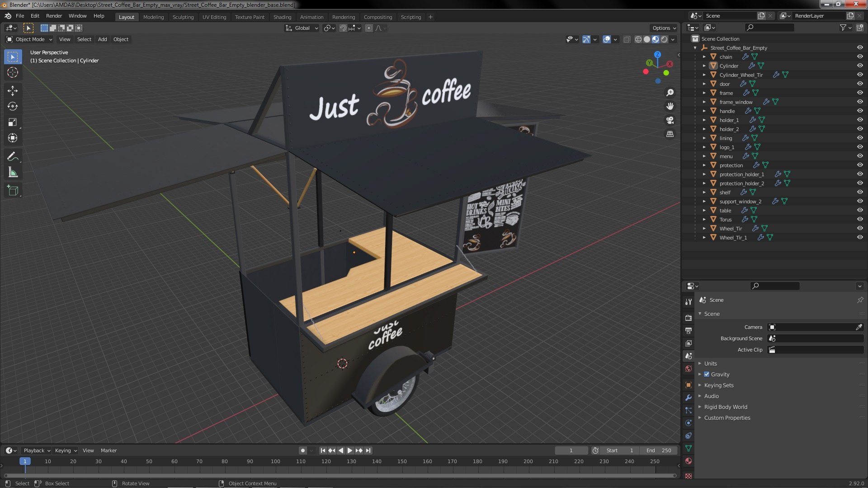The image size is (868, 488).
Task: Open the Playback dropdown
Action: tap(37, 450)
